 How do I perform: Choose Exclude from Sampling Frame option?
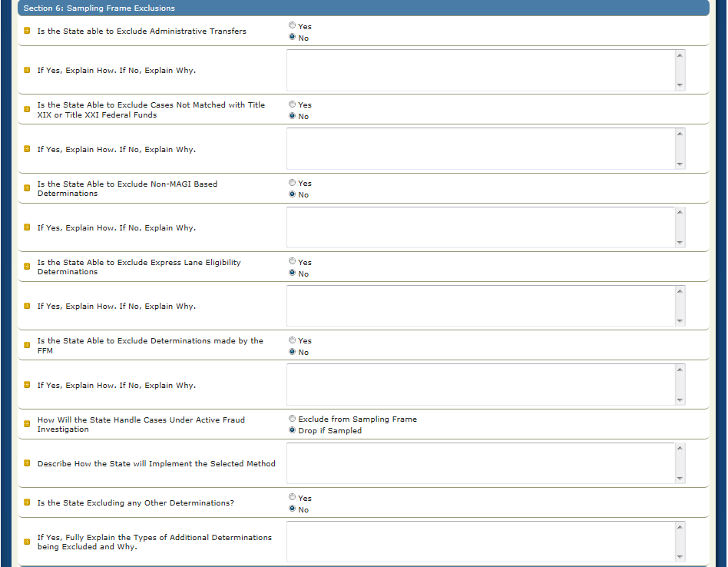pyautogui.click(x=292, y=419)
